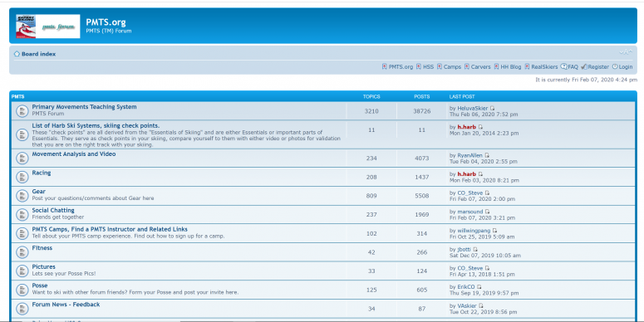Open the PMTS.org navigation link
This screenshot has height=322, width=644.
click(401, 66)
